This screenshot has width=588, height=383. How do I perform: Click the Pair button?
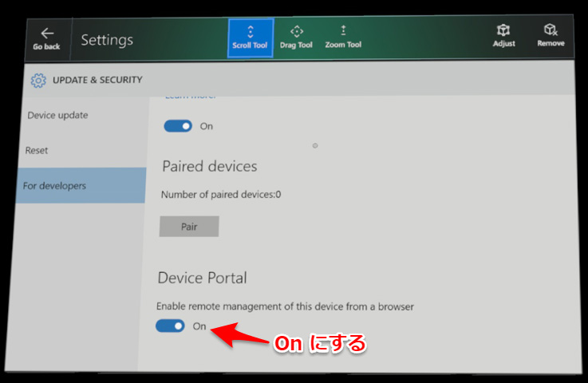pyautogui.click(x=189, y=226)
